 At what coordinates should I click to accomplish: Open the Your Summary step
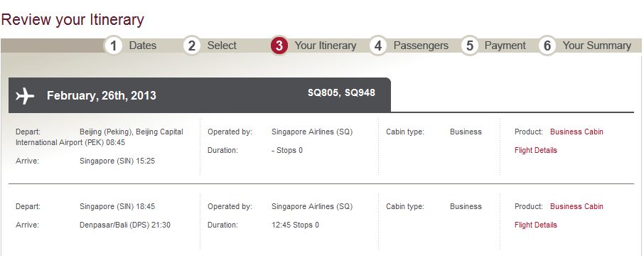[597, 46]
